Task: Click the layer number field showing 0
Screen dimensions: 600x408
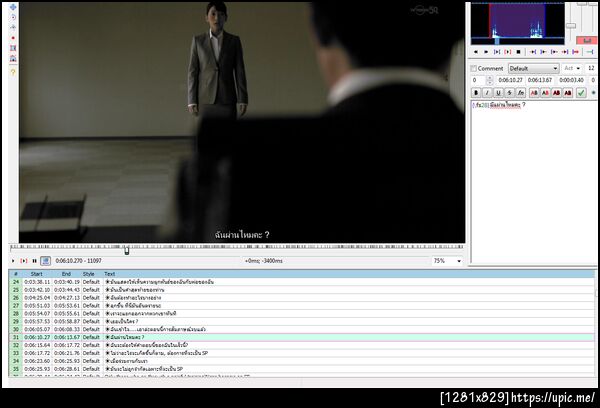Action: tap(478, 80)
